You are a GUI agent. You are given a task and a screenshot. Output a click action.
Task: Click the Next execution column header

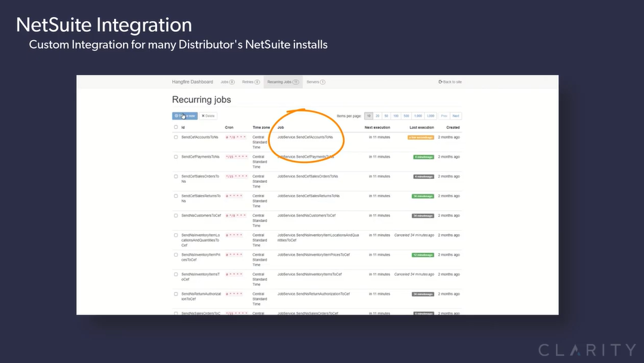point(378,128)
